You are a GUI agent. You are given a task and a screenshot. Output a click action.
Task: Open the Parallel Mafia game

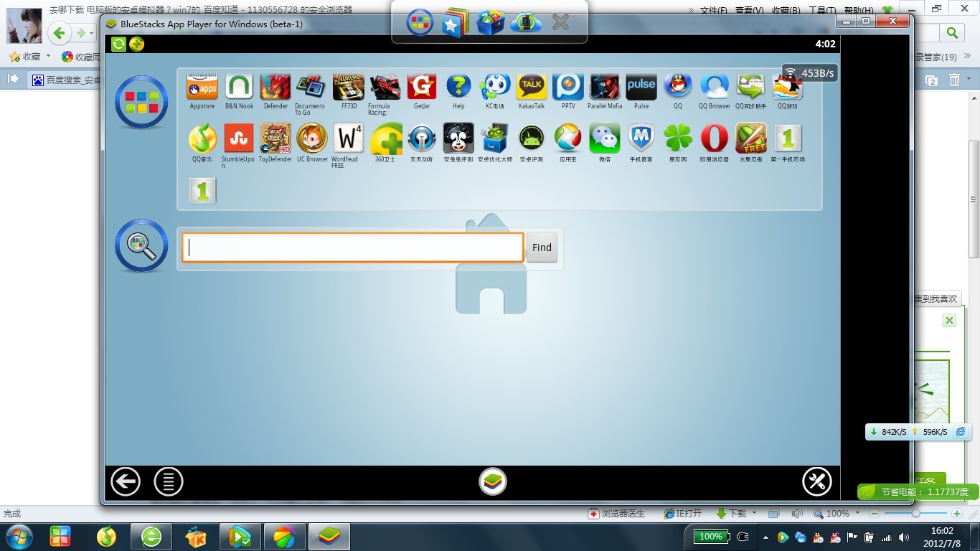[605, 87]
